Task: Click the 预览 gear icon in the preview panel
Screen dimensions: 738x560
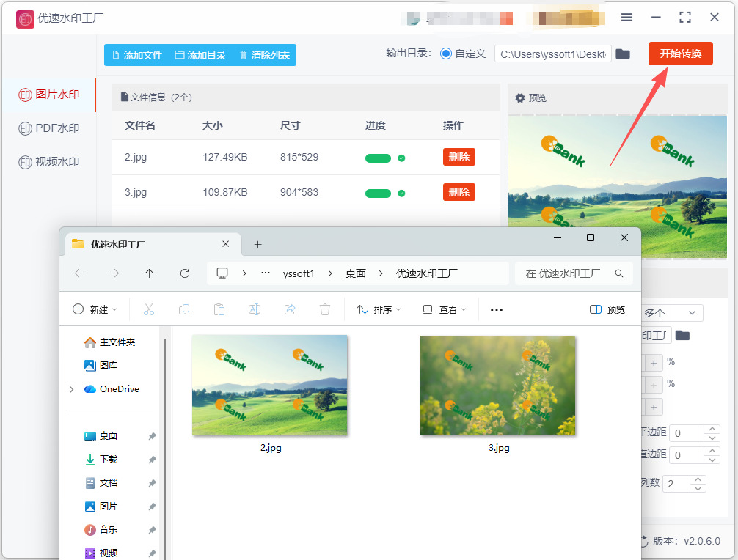Action: (519, 97)
